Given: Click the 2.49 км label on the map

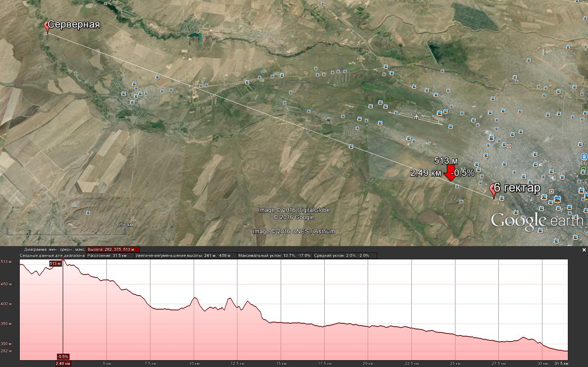Looking at the screenshot, I should click(426, 173).
